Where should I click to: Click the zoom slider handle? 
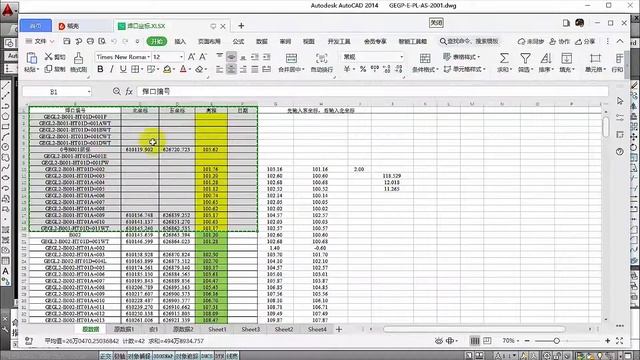click(556, 340)
